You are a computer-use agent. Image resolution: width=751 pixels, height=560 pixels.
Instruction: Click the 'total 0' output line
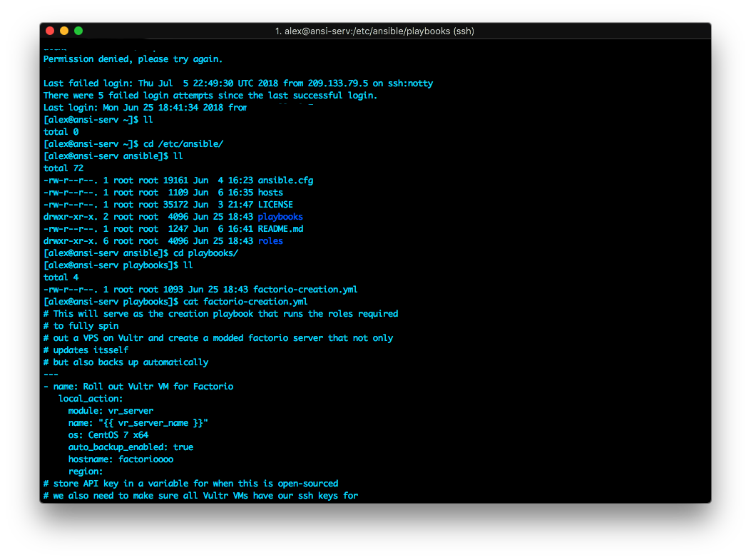point(61,132)
